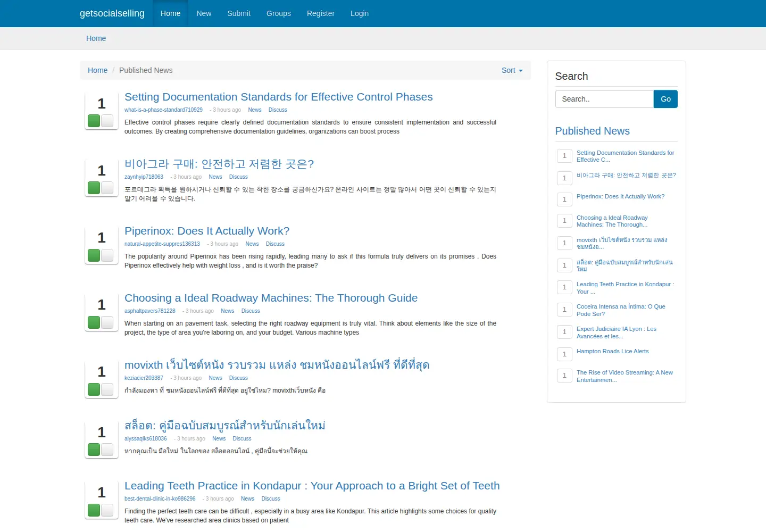Image resolution: width=766 pixels, height=532 pixels.
Task: Open Leading Teeth Practice in Kondapur headline
Action: click(x=312, y=486)
